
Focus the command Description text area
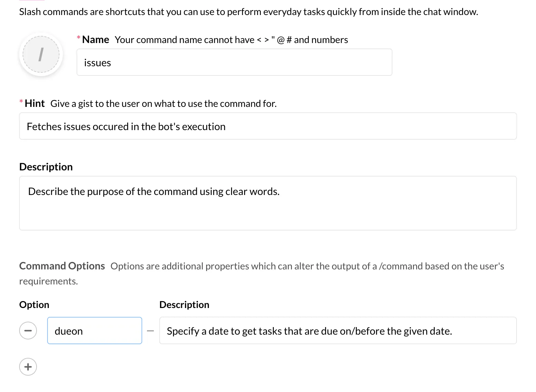268,203
